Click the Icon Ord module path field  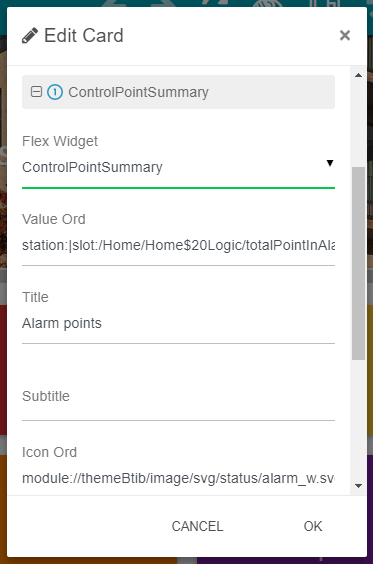coord(178,478)
